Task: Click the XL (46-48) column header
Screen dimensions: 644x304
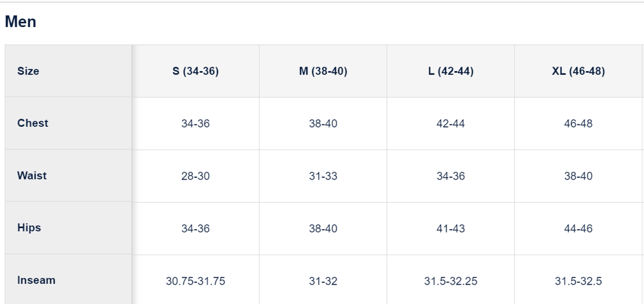Action: (x=579, y=71)
